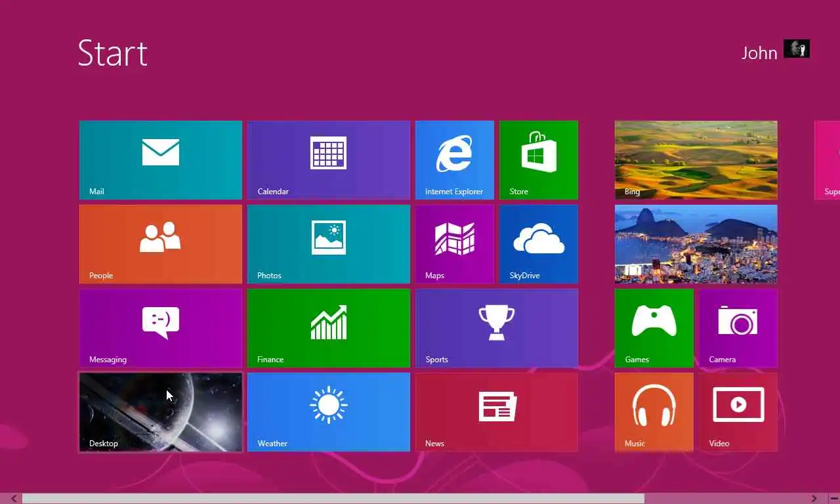Screen dimensions: 840x504
Task: Click the John user account name
Action: pos(759,53)
